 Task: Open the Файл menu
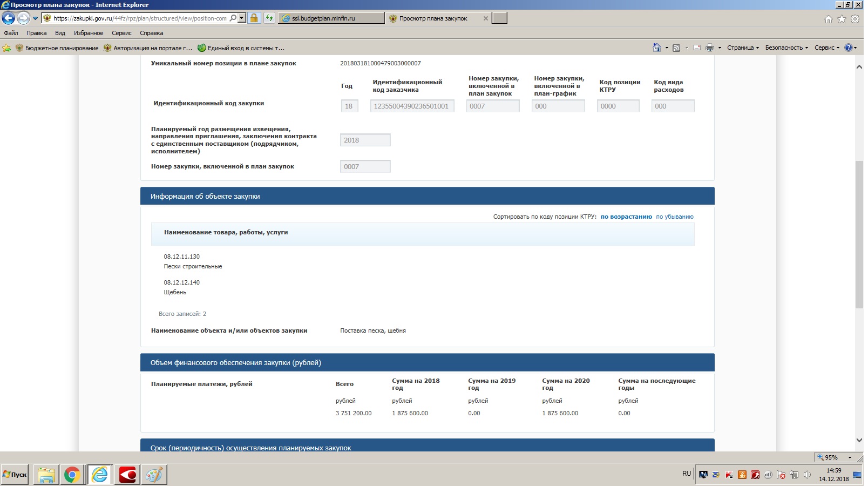tap(11, 33)
